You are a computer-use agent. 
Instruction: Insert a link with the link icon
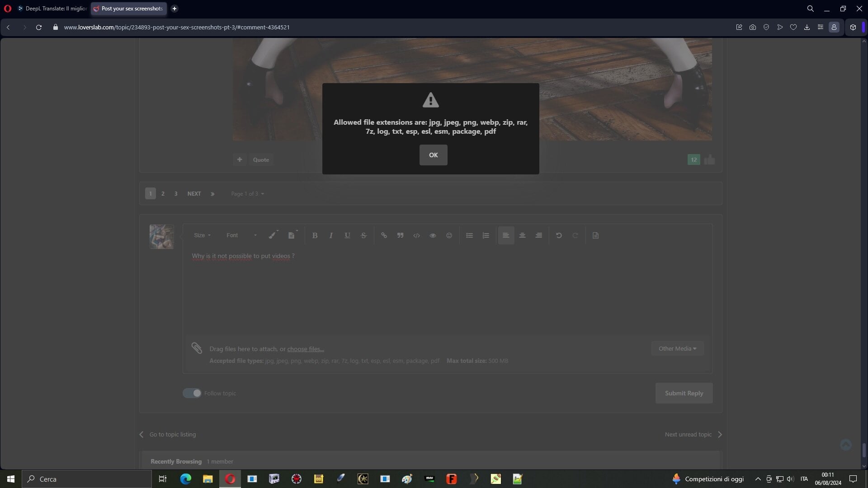384,235
